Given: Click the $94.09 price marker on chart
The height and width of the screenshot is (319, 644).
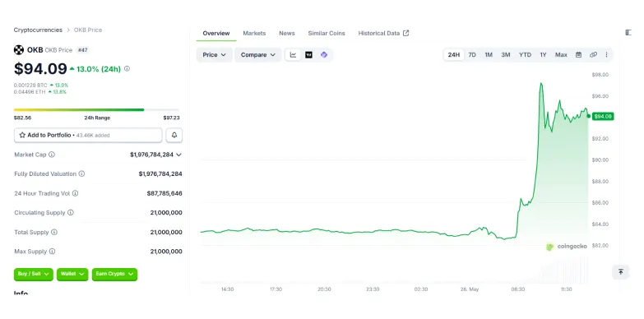Looking at the screenshot, I should coord(603,117).
